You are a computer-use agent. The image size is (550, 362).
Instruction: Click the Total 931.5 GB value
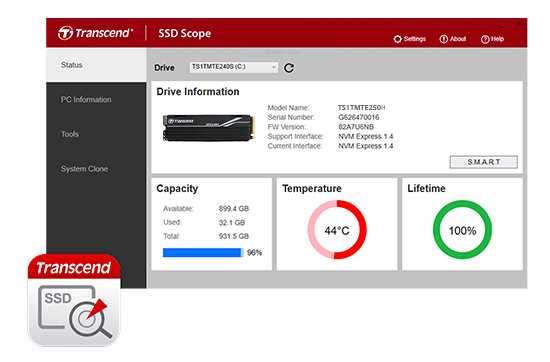234,236
